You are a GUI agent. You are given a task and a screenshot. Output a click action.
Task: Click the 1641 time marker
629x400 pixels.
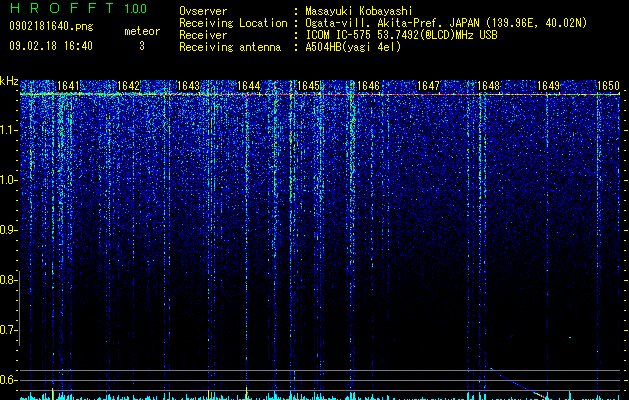[68, 86]
